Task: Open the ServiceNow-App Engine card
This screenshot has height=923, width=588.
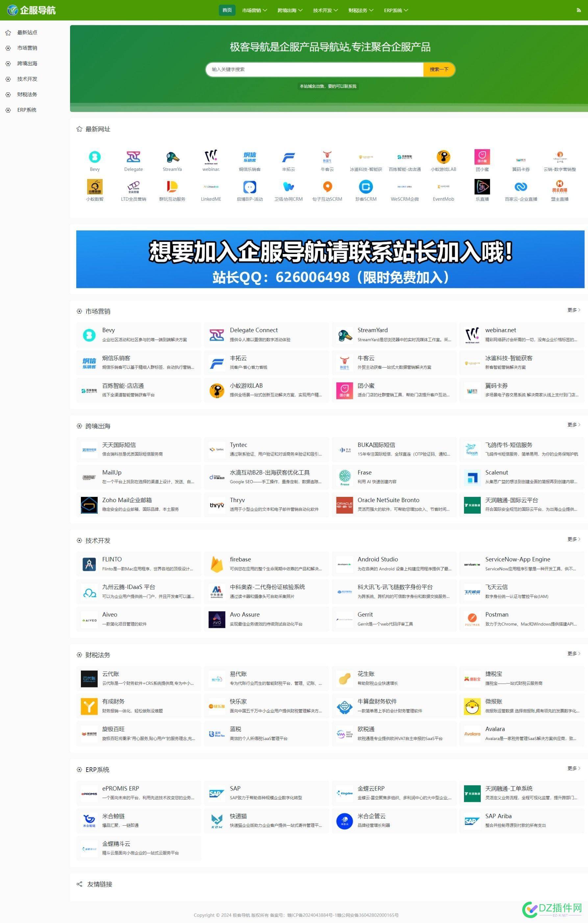Action: [x=522, y=564]
